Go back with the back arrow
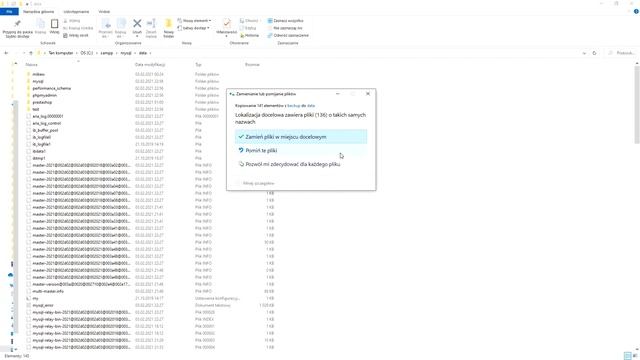Screen dimensions: 640x360 click(6, 53)
